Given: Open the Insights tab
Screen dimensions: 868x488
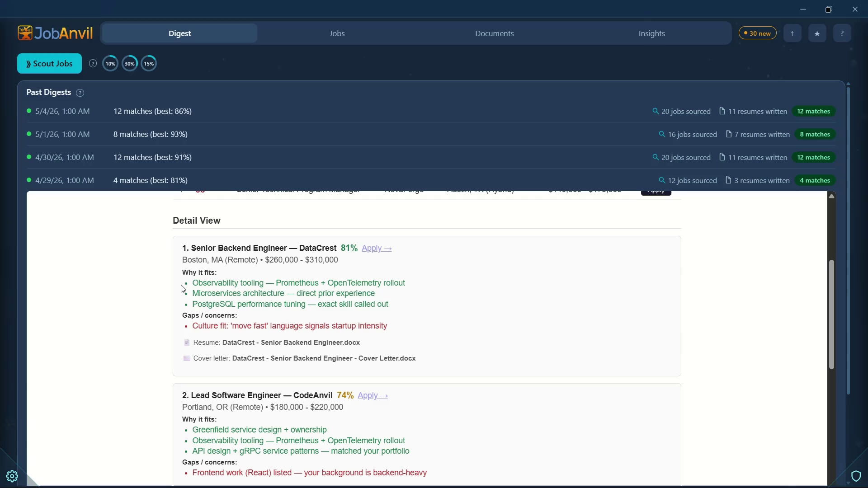Looking at the screenshot, I should coord(651,33).
